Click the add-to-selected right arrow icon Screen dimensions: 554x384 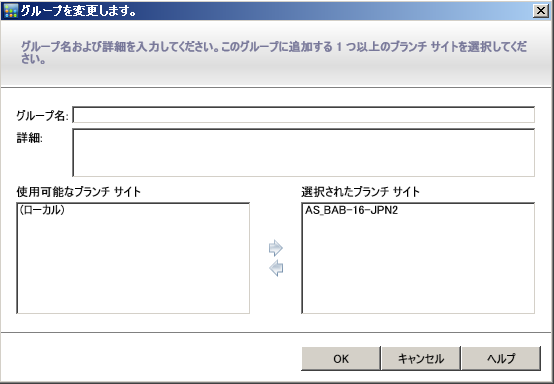point(276,248)
